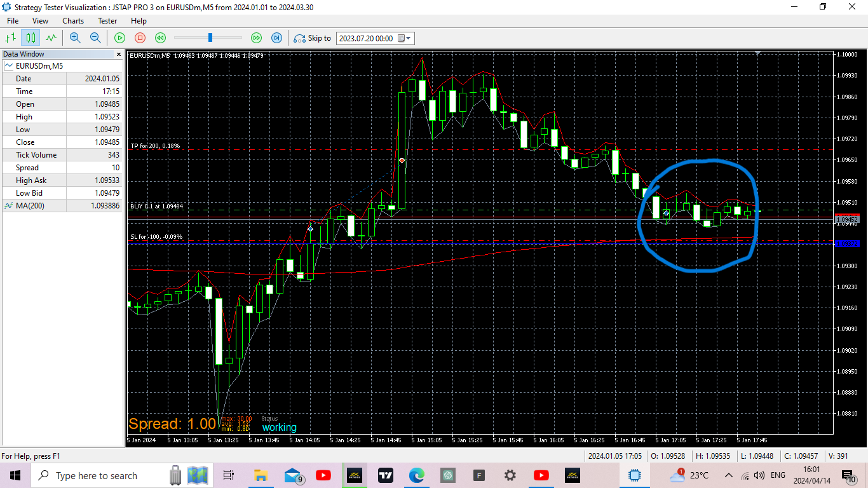Viewport: 868px width, 488px height.
Task: Zoom out of the chart
Action: 95,37
